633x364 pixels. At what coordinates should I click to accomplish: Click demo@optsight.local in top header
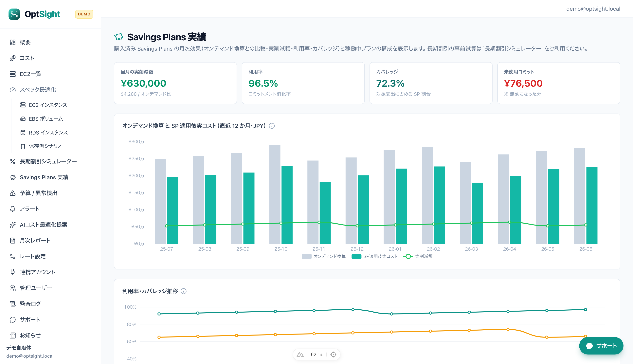(x=593, y=9)
